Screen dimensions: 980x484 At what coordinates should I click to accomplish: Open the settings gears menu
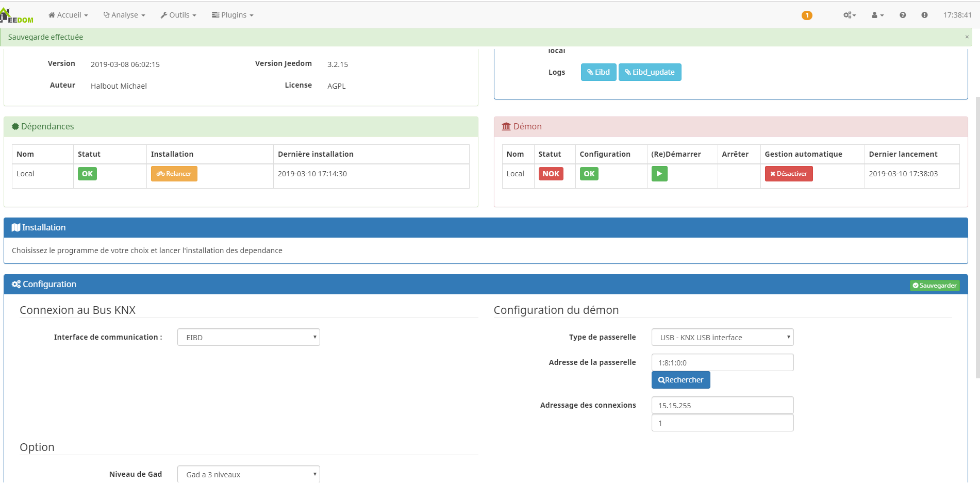pos(850,15)
